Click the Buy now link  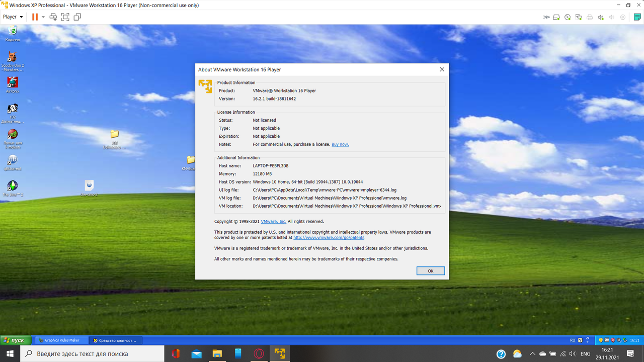(340, 144)
